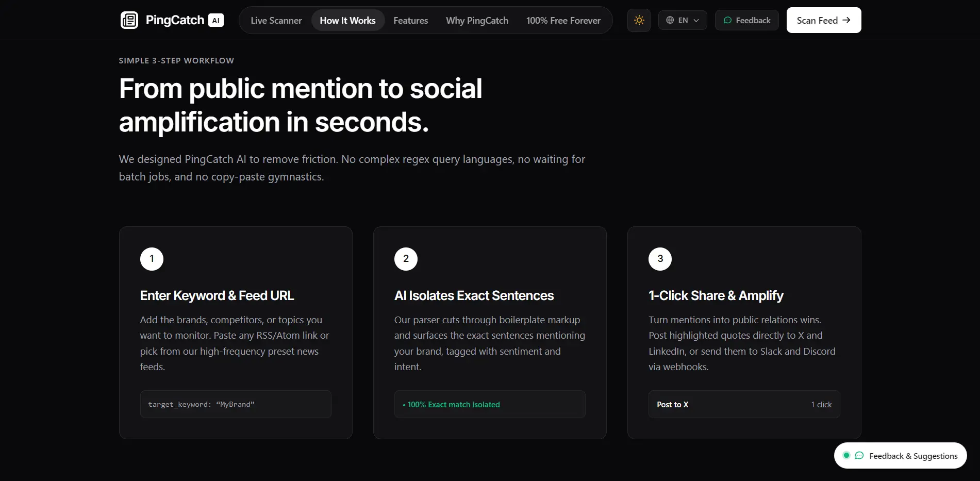Click the globe icon in the language selector
Image resolution: width=980 pixels, height=481 pixels.
coord(670,20)
